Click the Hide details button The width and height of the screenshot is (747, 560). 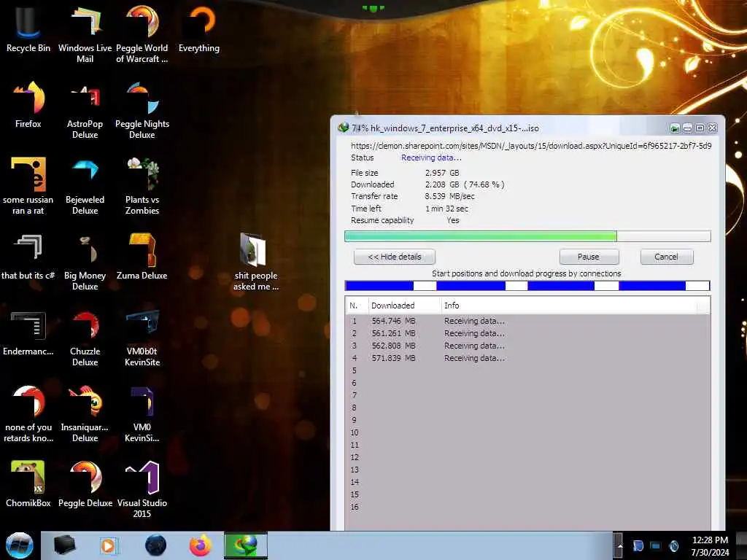(x=395, y=257)
